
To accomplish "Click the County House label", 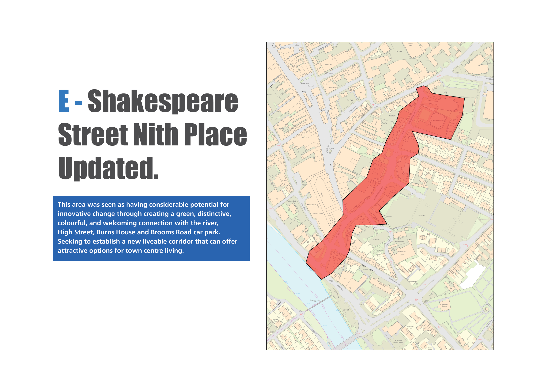I will pyautogui.click(x=332, y=88).
